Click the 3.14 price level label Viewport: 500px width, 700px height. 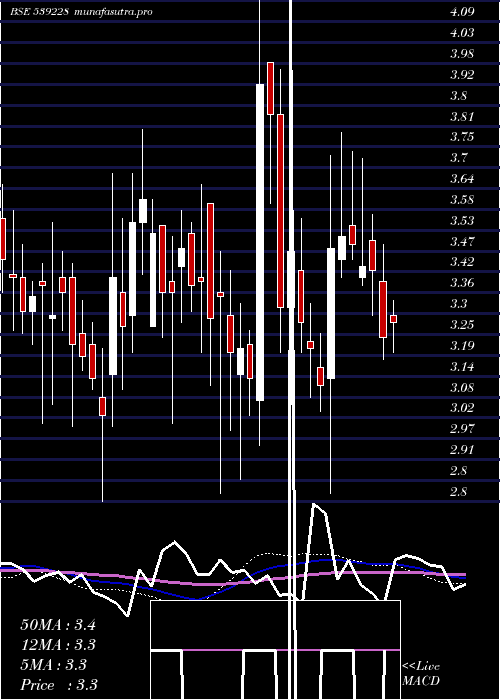(x=462, y=367)
